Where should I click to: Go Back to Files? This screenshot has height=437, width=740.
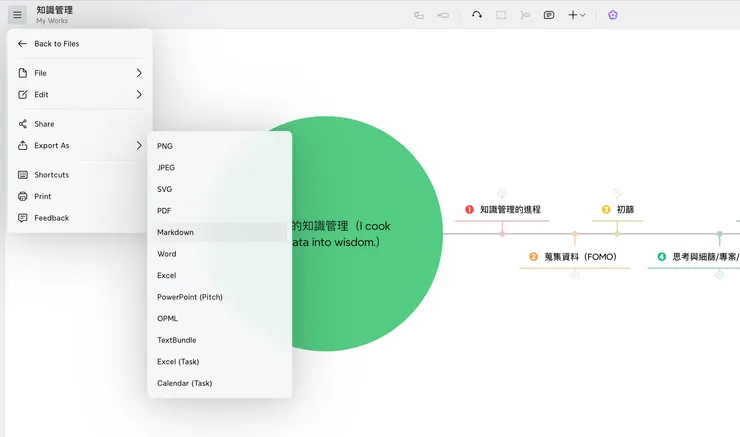(80, 43)
